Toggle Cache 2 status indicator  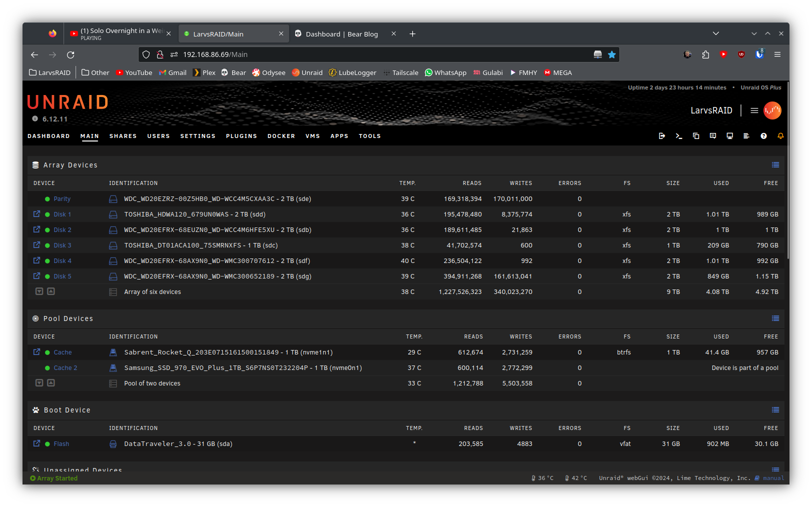(48, 368)
